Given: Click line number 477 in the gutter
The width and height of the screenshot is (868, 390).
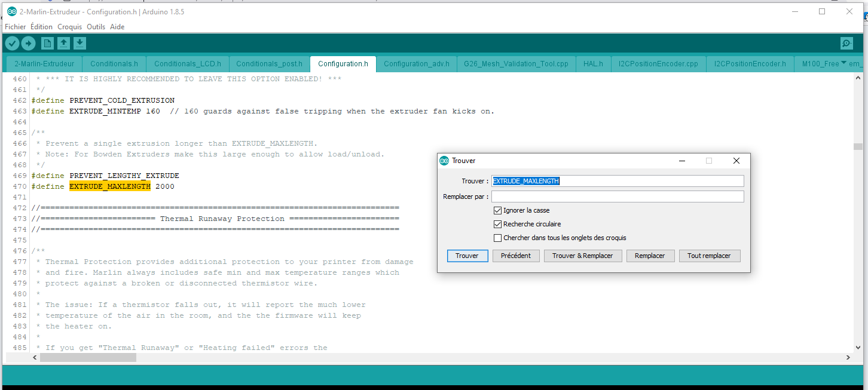Looking at the screenshot, I should coord(20,262).
